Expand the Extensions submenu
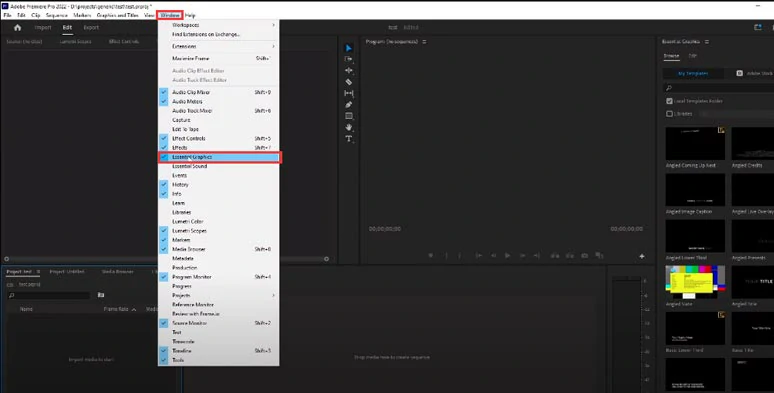 [219, 46]
